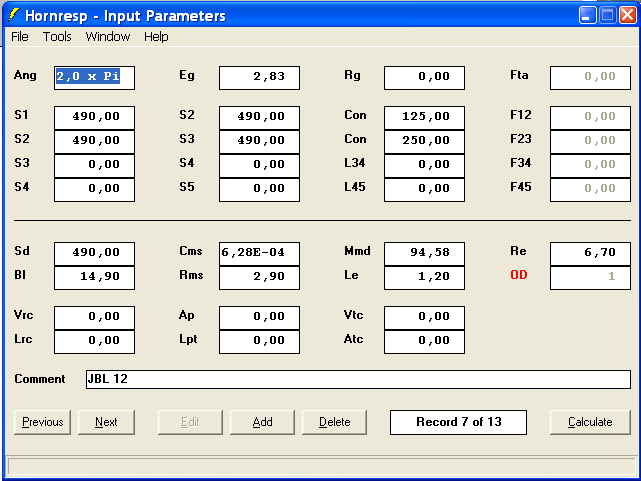Click the Rg value field
The height and width of the screenshot is (481, 641).
[424, 77]
